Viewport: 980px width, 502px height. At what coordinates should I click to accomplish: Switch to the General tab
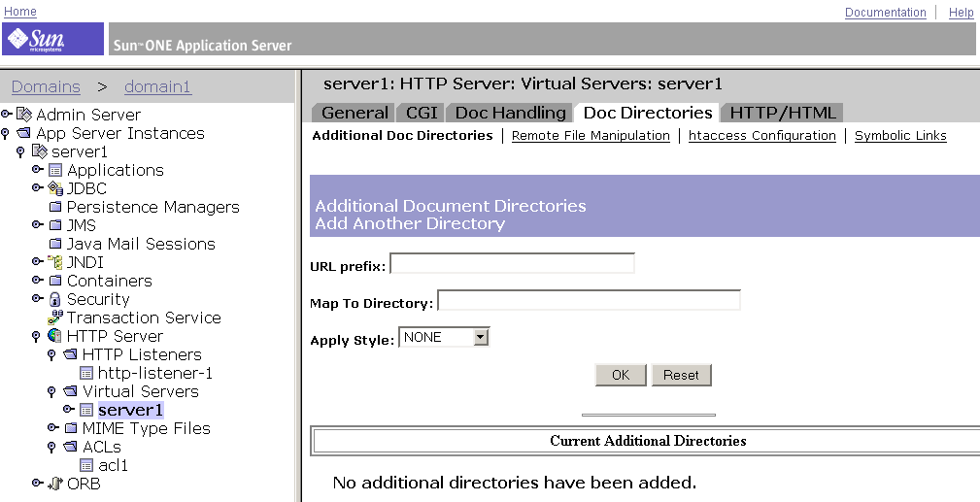pyautogui.click(x=355, y=113)
